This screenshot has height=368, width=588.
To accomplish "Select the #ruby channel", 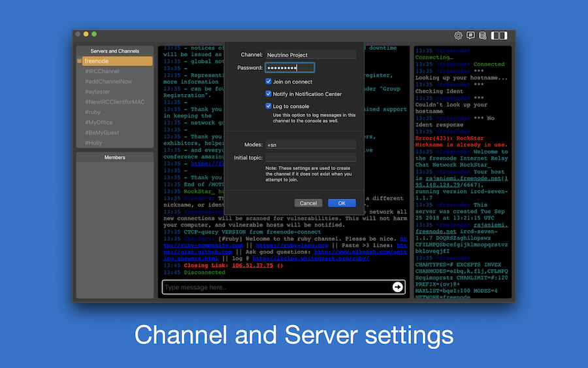I will tap(93, 112).
